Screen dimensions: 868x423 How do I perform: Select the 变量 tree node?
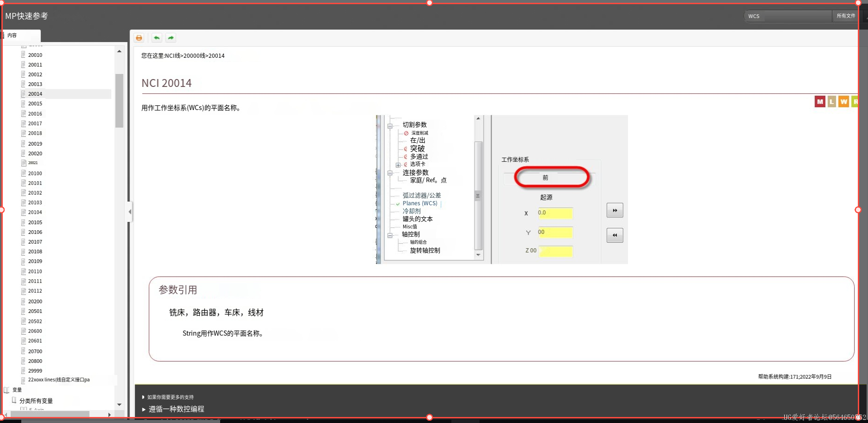pos(17,390)
